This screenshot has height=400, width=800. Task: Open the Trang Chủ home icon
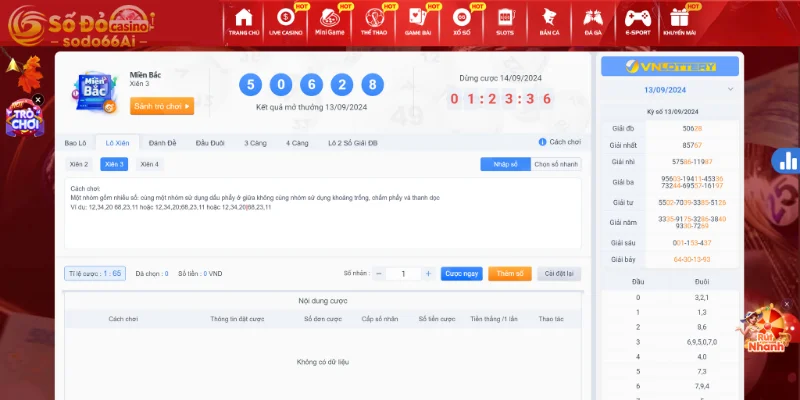(x=243, y=18)
